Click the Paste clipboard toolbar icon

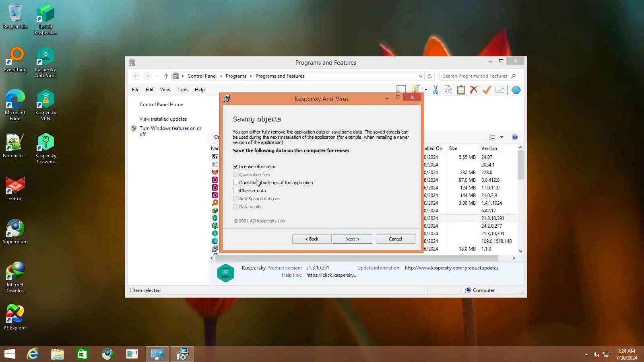coord(461,90)
